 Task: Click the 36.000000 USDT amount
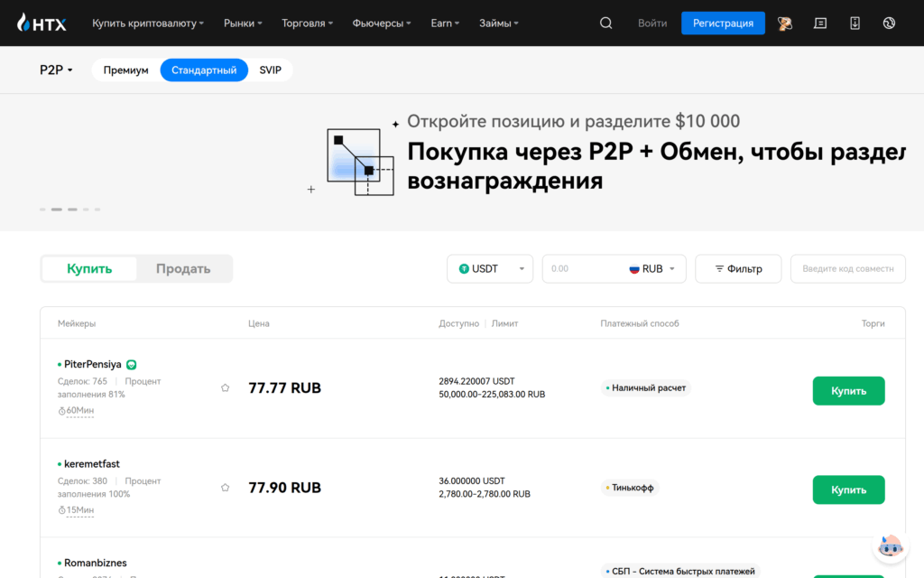pos(471,481)
